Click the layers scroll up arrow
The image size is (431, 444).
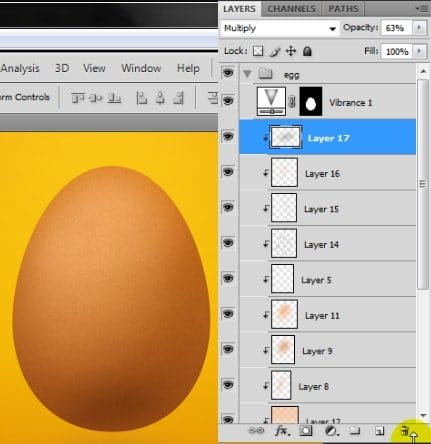click(x=423, y=71)
